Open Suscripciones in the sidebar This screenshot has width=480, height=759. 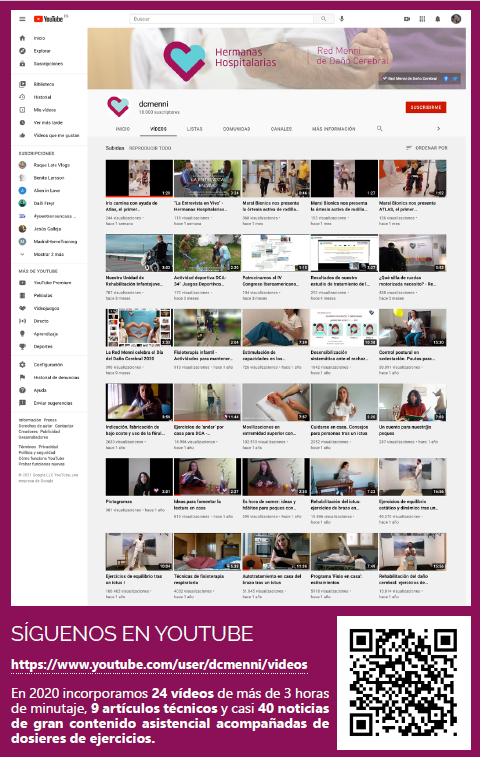tap(48, 63)
